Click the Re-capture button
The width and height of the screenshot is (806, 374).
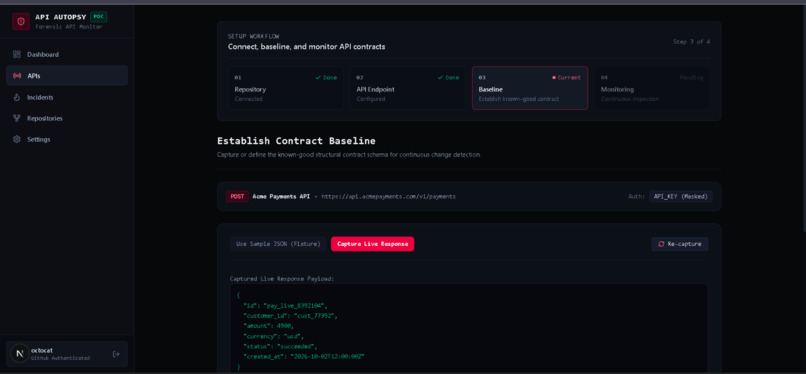(680, 244)
